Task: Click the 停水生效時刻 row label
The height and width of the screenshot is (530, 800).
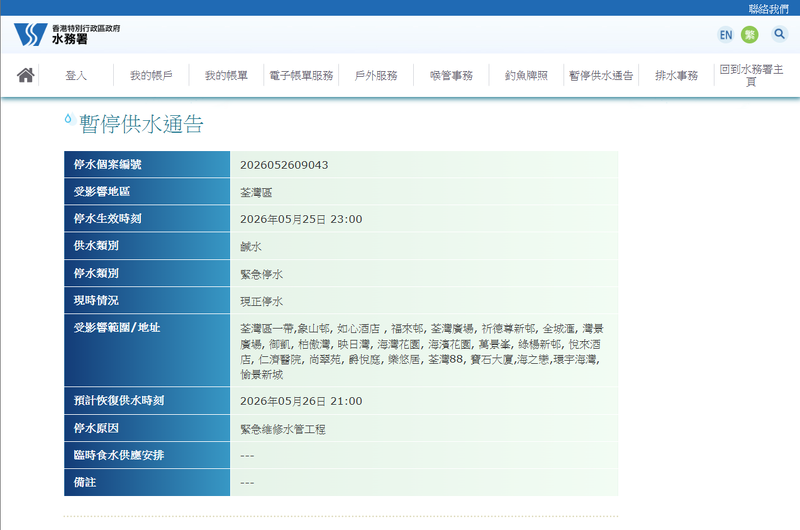Action: pyautogui.click(x=108, y=218)
